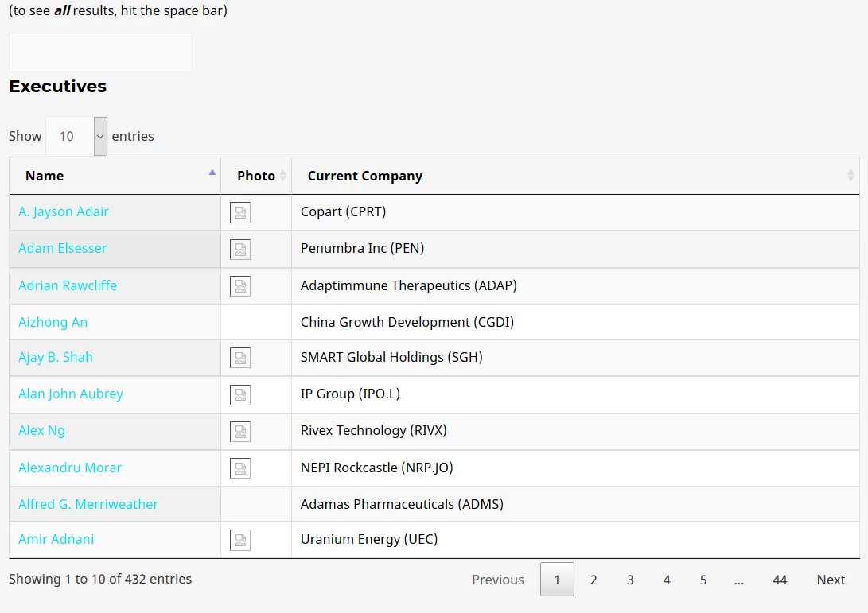868x613 pixels.
Task: Click the Previous pagination button
Action: pyautogui.click(x=498, y=580)
